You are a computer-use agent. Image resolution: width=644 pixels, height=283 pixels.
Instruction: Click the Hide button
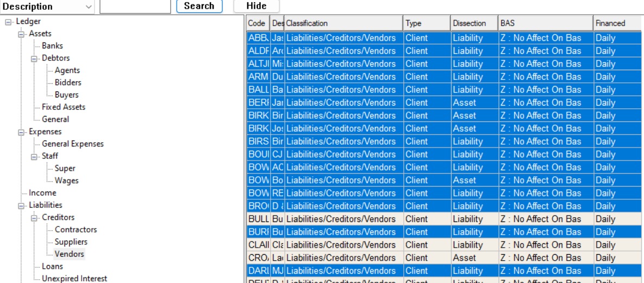(x=257, y=6)
